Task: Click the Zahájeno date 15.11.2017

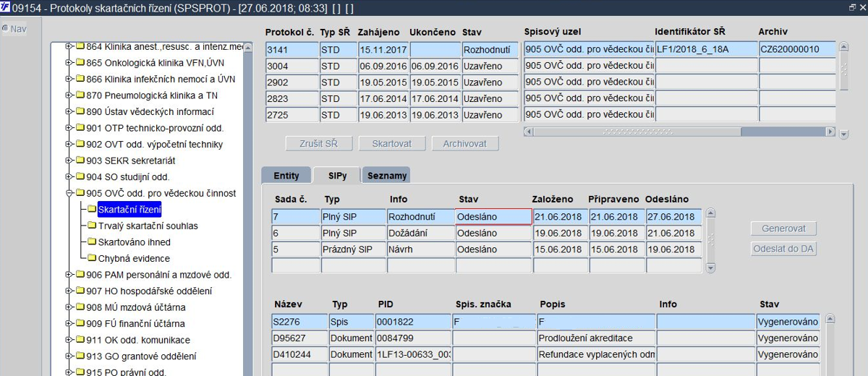Action: click(383, 50)
